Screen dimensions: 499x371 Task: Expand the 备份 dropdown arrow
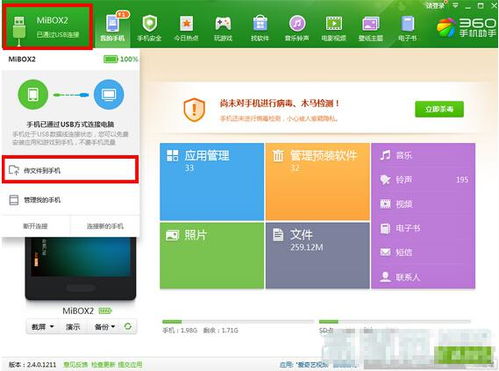click(113, 326)
